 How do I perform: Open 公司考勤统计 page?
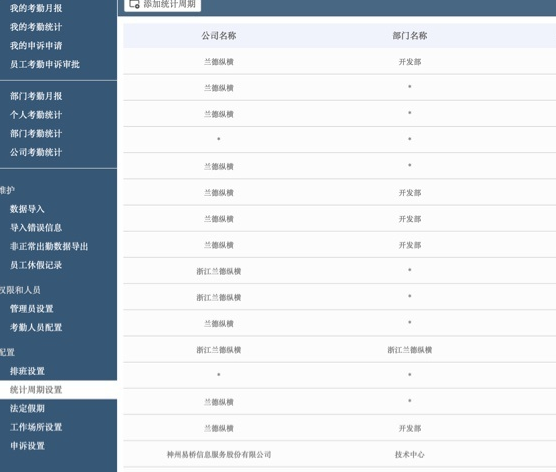click(36, 152)
